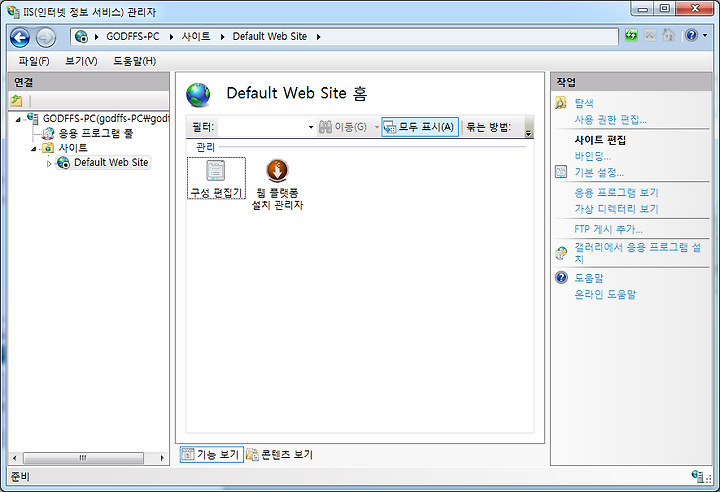Click the connect icon in 연결 panel

(x=17, y=100)
